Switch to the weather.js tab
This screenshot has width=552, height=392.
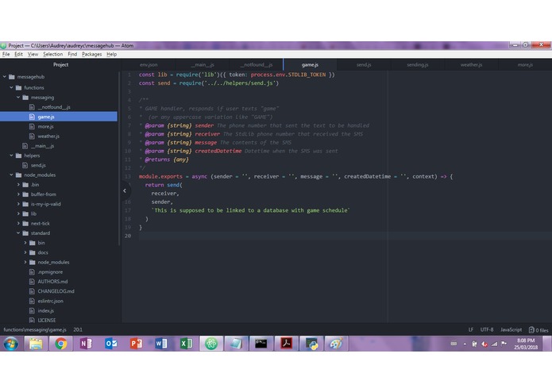[471, 65]
